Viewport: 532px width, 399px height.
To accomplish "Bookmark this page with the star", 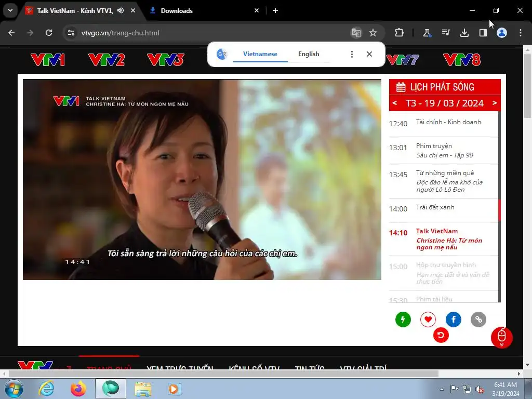I will [373, 33].
